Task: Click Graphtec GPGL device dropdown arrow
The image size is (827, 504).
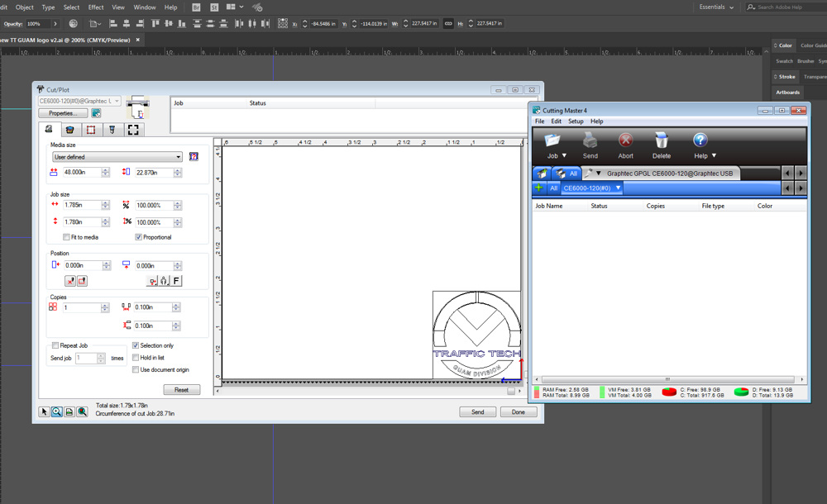Action: 599,173
